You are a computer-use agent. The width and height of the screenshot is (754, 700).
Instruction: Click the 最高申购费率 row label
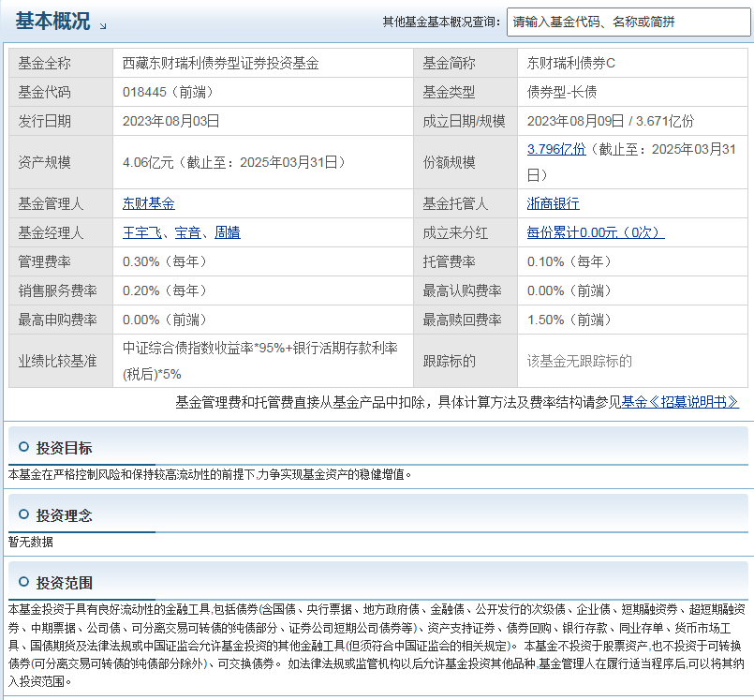[x=58, y=320]
